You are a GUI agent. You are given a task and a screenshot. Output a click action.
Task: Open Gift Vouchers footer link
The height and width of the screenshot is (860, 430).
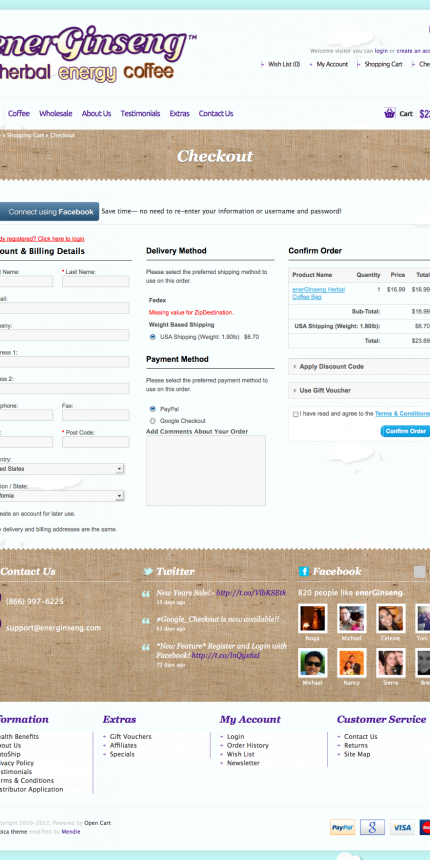(131, 737)
